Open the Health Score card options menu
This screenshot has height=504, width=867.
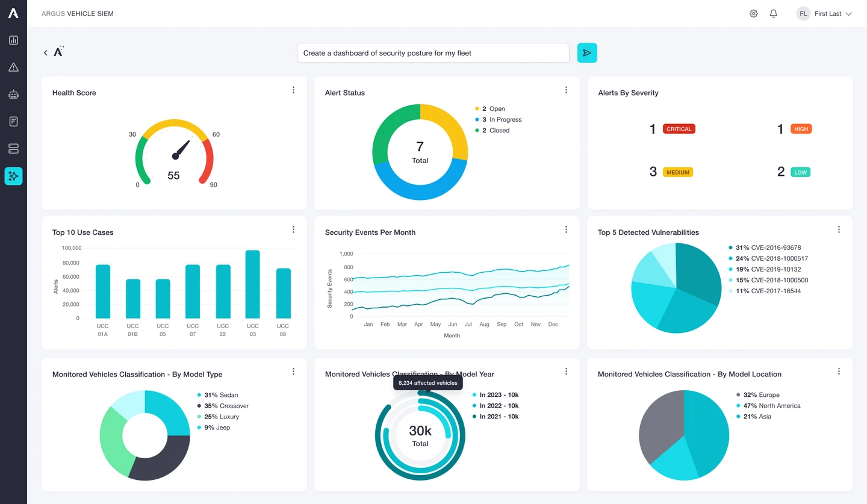[293, 90]
